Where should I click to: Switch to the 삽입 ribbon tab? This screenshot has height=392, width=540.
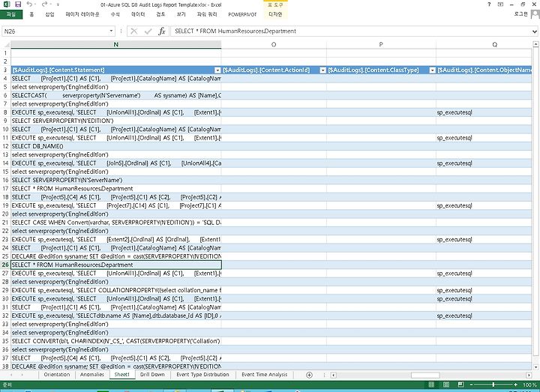click(x=50, y=14)
